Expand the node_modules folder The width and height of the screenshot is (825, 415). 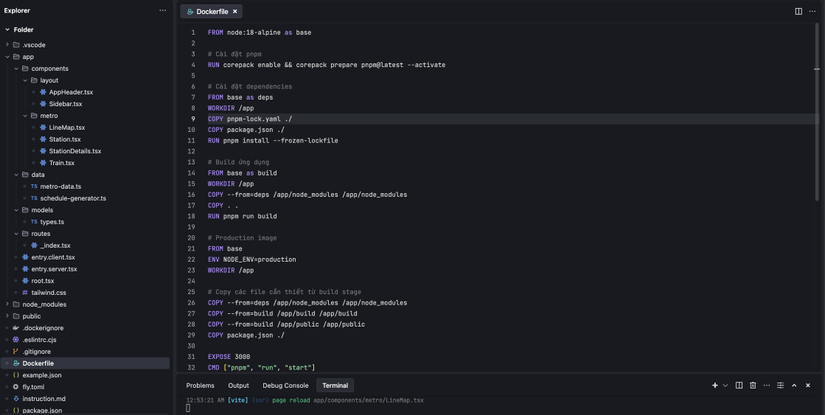(x=7, y=304)
